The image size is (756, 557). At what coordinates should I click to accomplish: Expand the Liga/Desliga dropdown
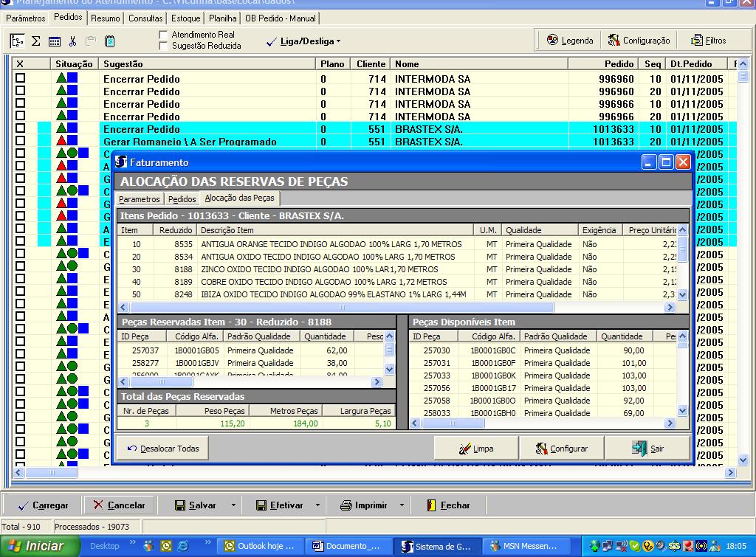click(338, 41)
